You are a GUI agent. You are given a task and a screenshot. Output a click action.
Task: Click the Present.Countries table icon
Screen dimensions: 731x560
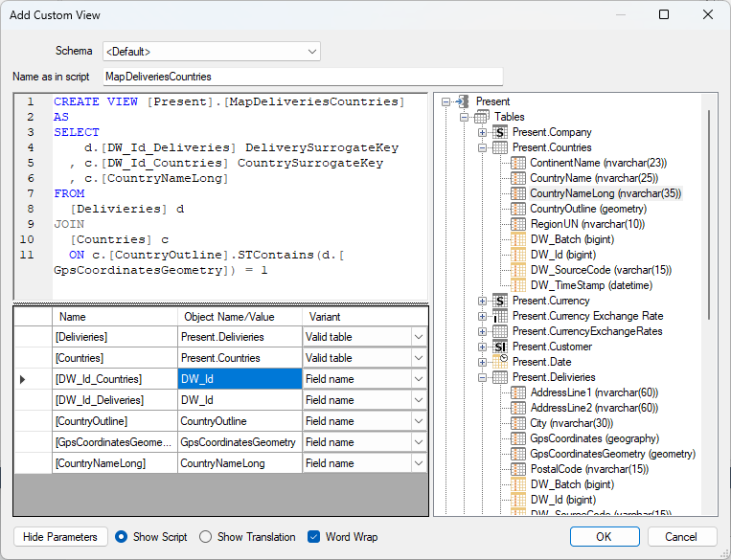(500, 147)
